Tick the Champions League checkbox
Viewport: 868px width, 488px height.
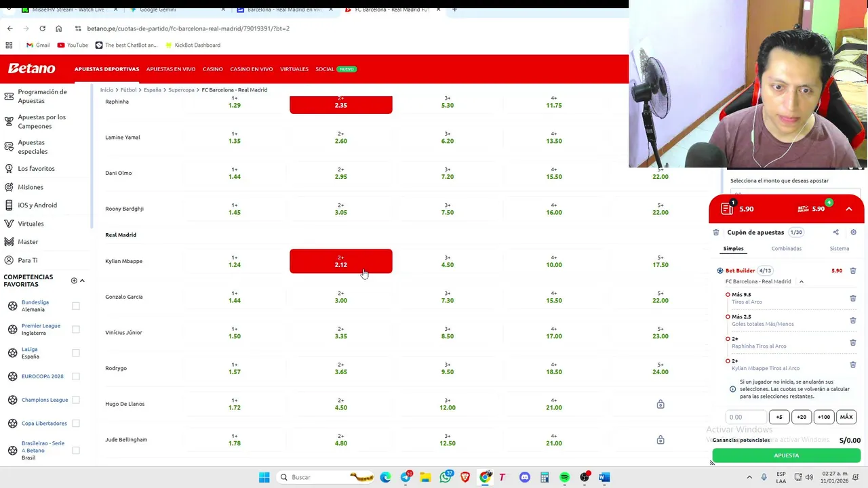coord(76,400)
